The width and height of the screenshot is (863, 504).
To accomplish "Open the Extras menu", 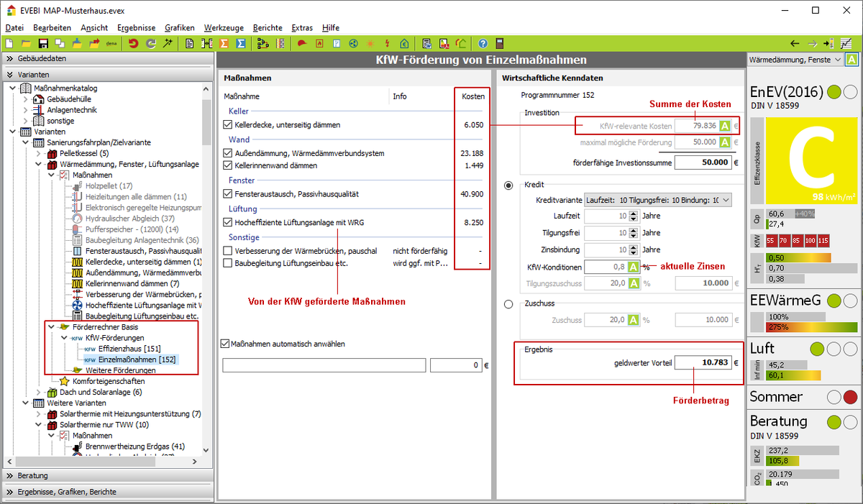I will coord(302,27).
